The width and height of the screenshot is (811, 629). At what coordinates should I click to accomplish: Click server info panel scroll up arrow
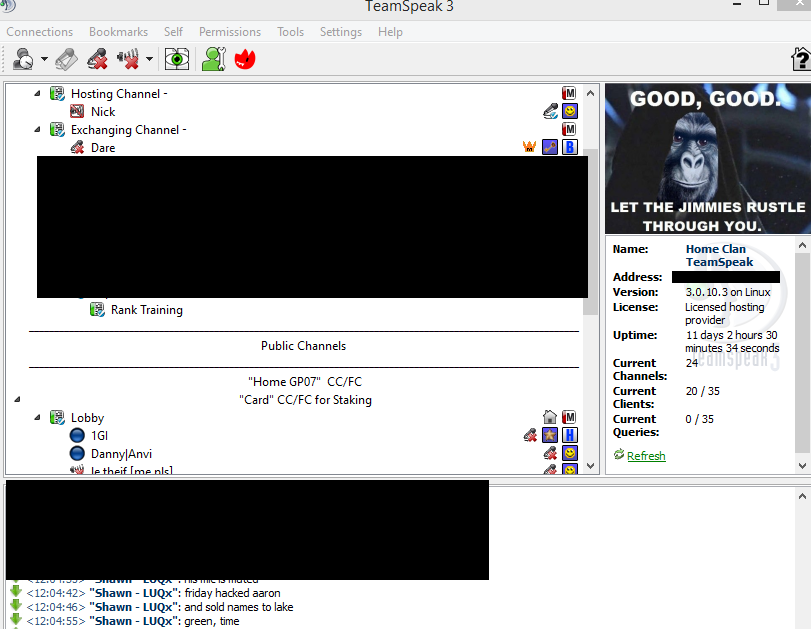tap(802, 245)
